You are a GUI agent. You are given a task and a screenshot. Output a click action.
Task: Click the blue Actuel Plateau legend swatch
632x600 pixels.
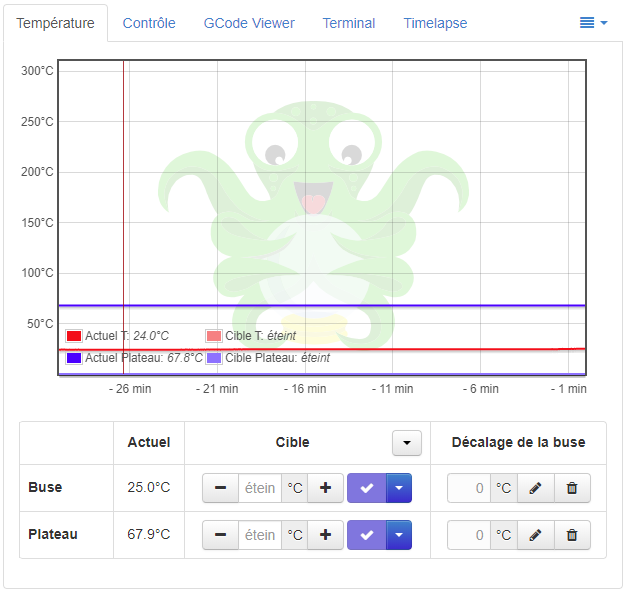coord(74,358)
